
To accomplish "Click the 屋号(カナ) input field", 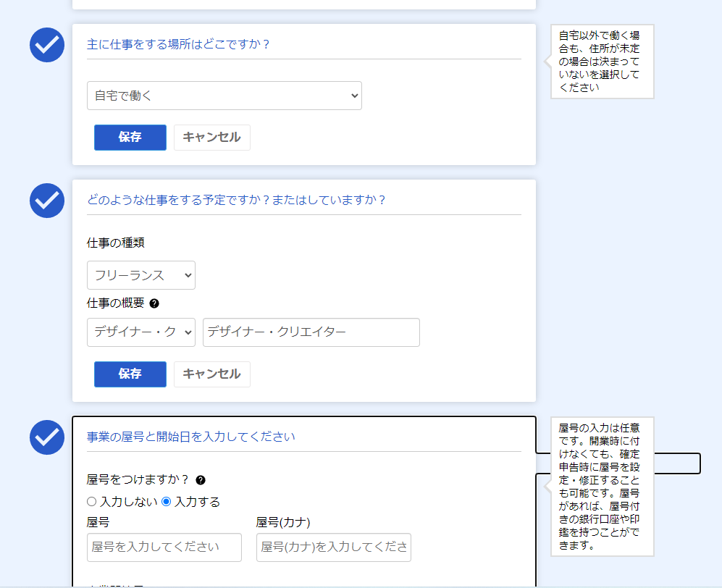I will [333, 547].
